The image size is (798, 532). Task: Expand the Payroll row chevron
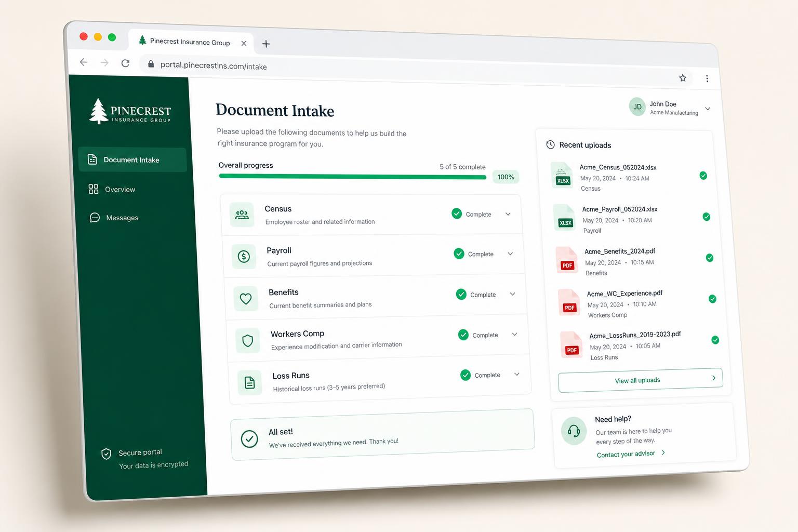pos(510,254)
